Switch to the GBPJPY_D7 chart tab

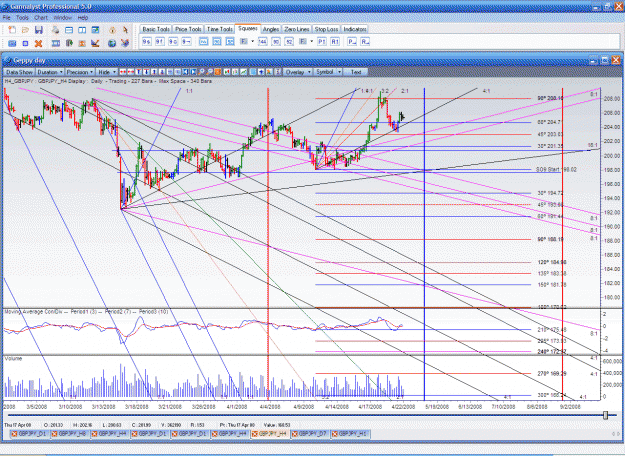coord(310,434)
